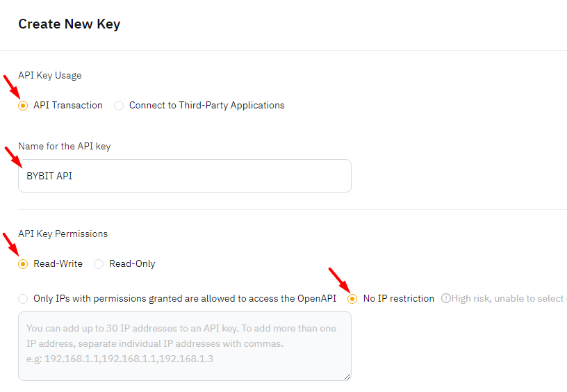Click the Create New Key heading
The width and height of the screenshot is (567, 392).
pyautogui.click(x=69, y=24)
